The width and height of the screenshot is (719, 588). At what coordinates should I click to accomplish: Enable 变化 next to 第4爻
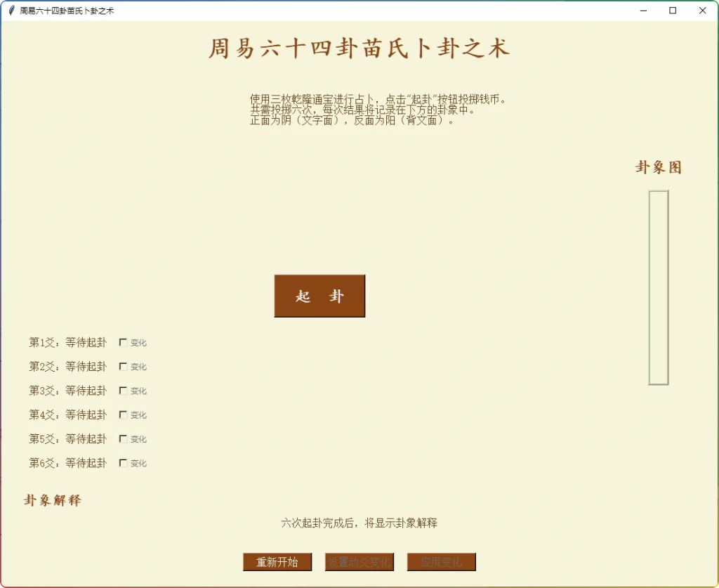coord(124,414)
